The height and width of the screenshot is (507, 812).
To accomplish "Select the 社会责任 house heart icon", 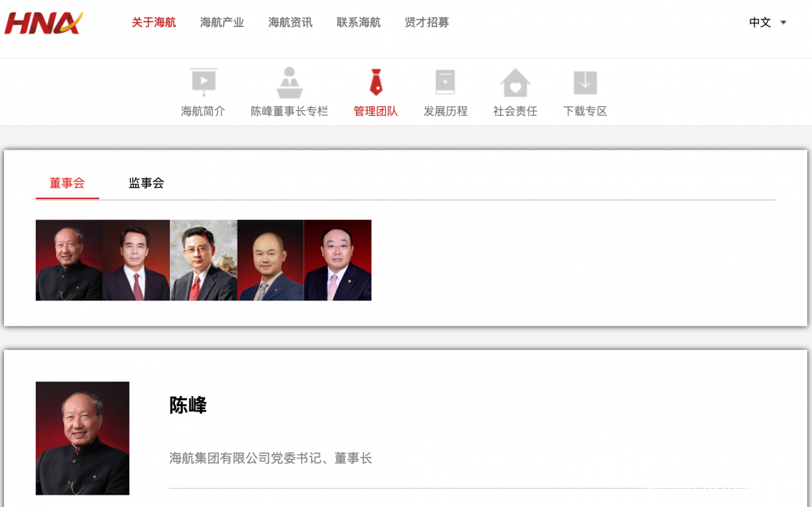I will (x=515, y=83).
